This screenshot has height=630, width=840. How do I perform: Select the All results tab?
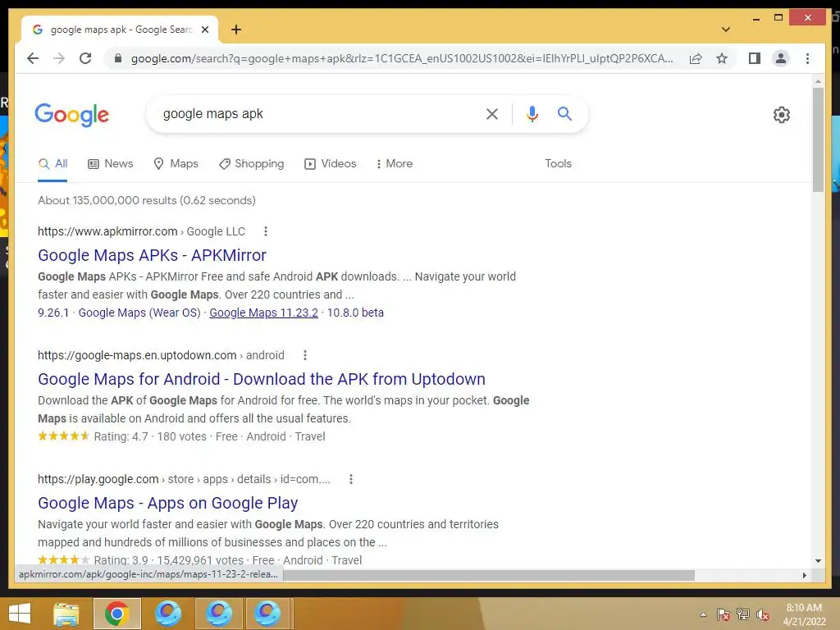pos(52,163)
